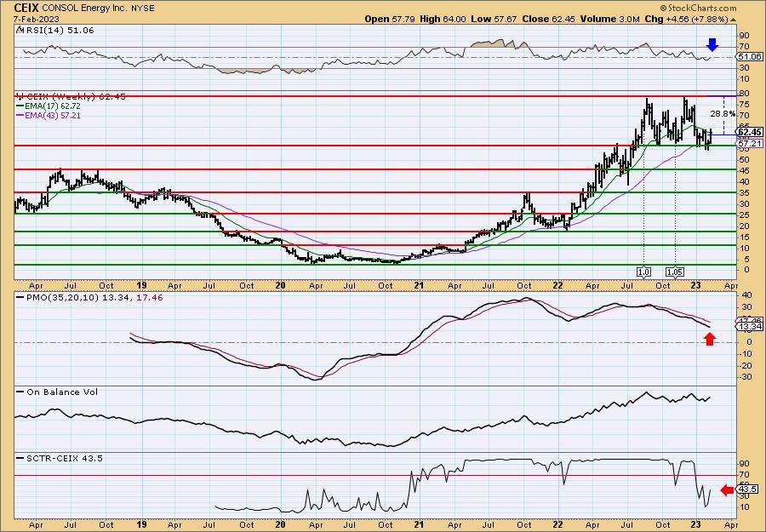This screenshot has width=766, height=532.
Task: Select the Open 57.79 value
Action: click(391, 19)
